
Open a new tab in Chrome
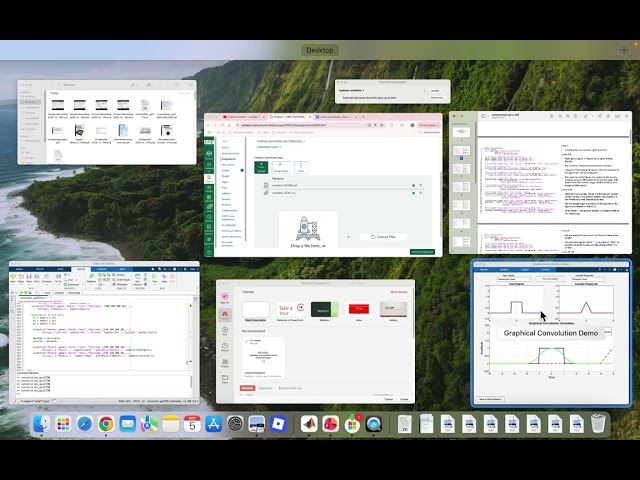363,117
